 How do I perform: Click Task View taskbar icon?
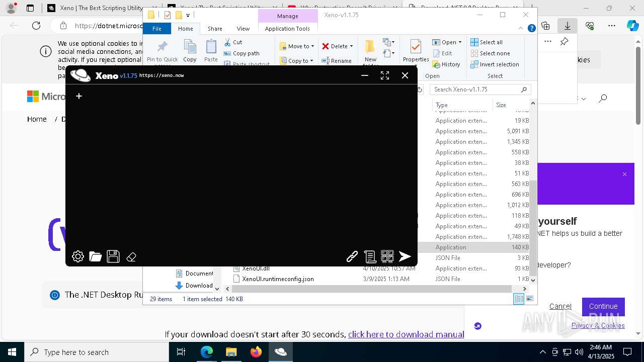(x=181, y=352)
